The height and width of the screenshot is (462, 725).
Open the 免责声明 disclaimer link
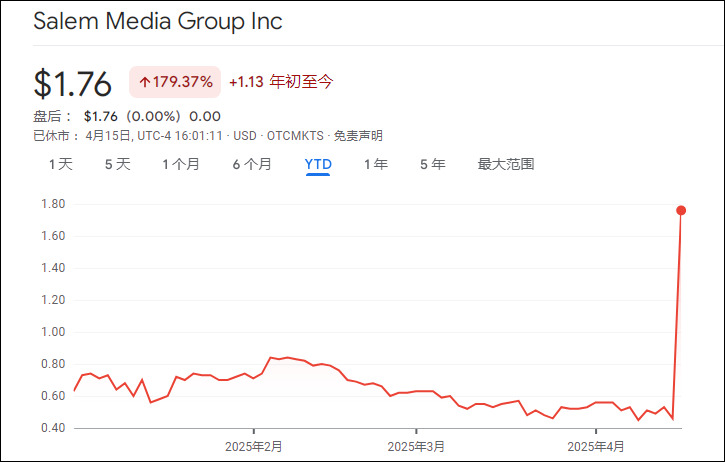point(358,135)
